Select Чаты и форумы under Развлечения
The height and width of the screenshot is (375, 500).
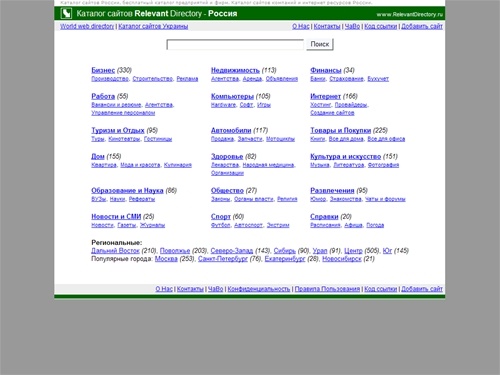[385, 199]
